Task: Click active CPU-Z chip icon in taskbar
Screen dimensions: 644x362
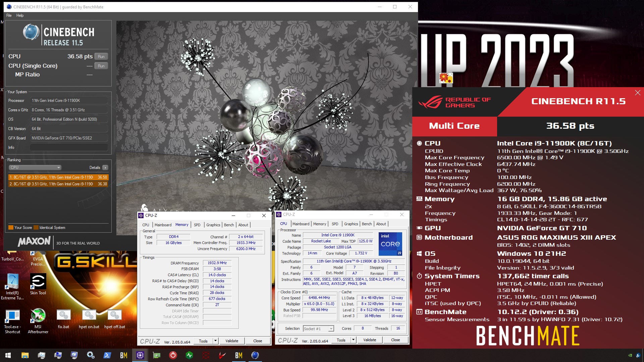Action: coord(140,355)
